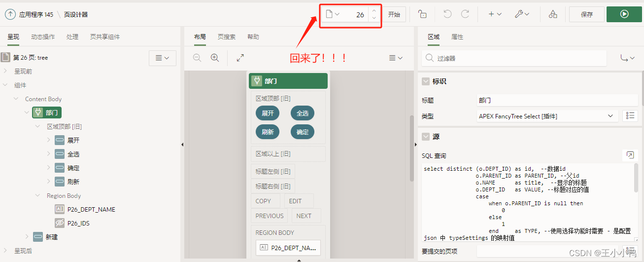Select the 全选 button icon in tree
This screenshot has height=262, width=644.
[60, 154]
